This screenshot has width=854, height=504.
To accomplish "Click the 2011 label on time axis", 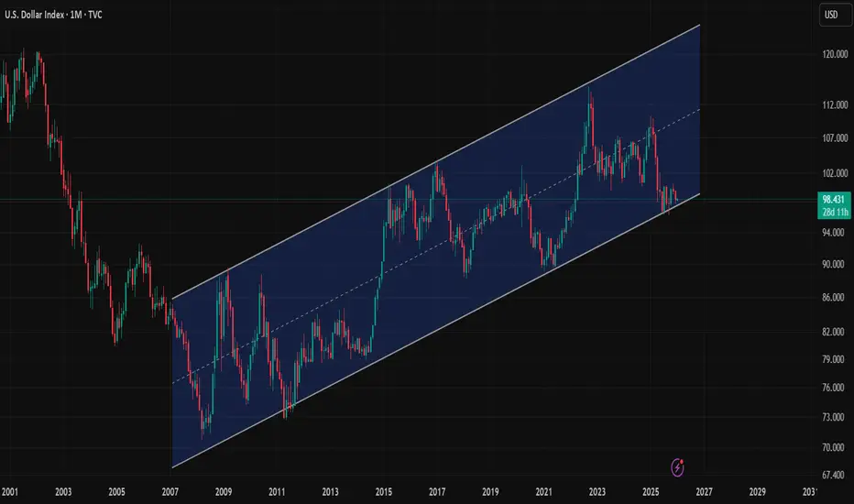I will pyautogui.click(x=277, y=492).
